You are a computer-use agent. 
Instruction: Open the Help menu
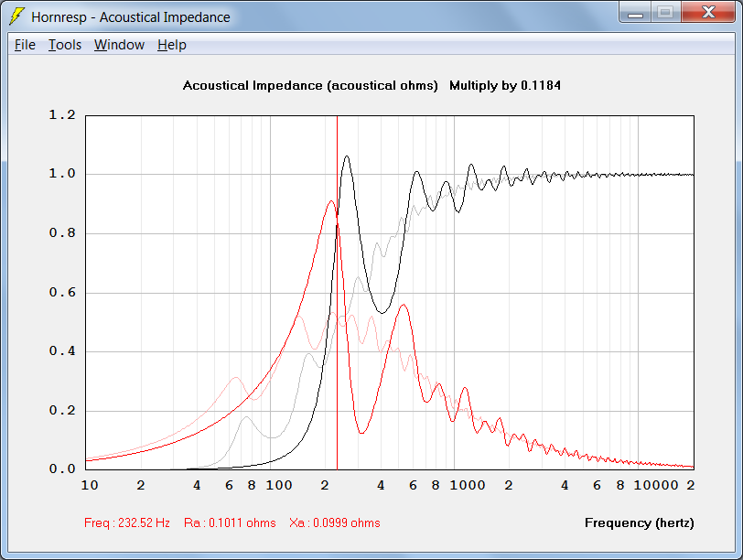tap(171, 45)
